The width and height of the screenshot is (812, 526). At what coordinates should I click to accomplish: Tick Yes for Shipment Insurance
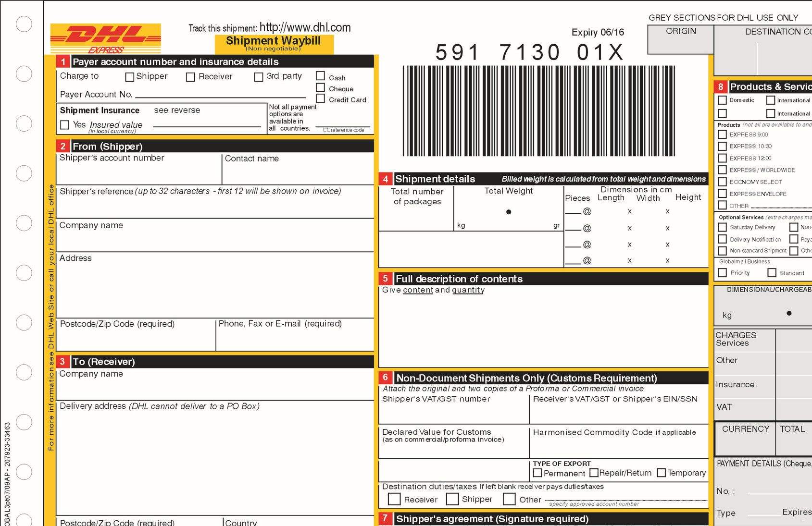click(65, 125)
